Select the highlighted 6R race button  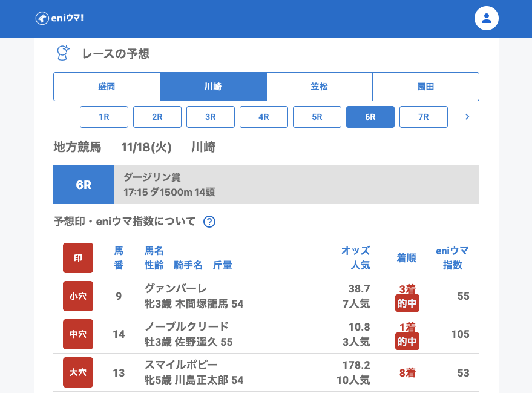pos(370,117)
